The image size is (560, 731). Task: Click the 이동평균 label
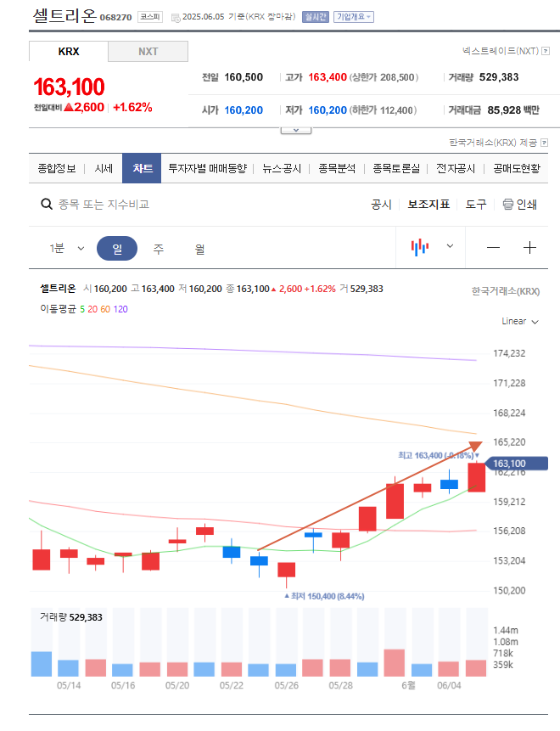(x=58, y=309)
